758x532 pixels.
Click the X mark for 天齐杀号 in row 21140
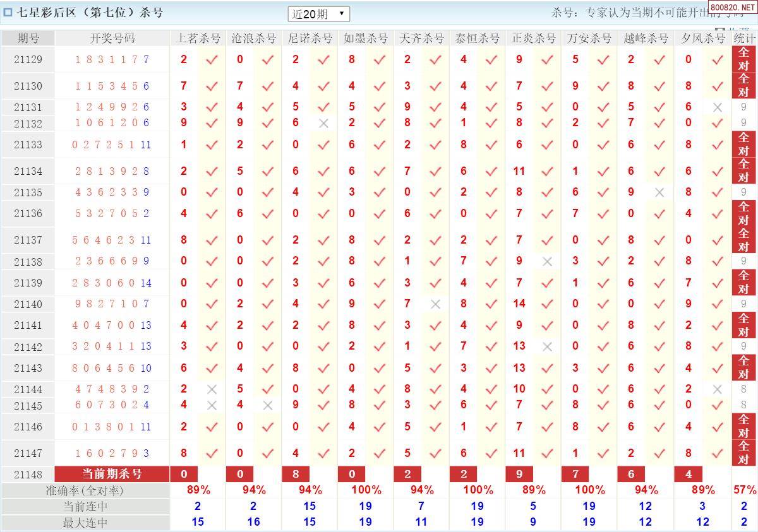435,304
